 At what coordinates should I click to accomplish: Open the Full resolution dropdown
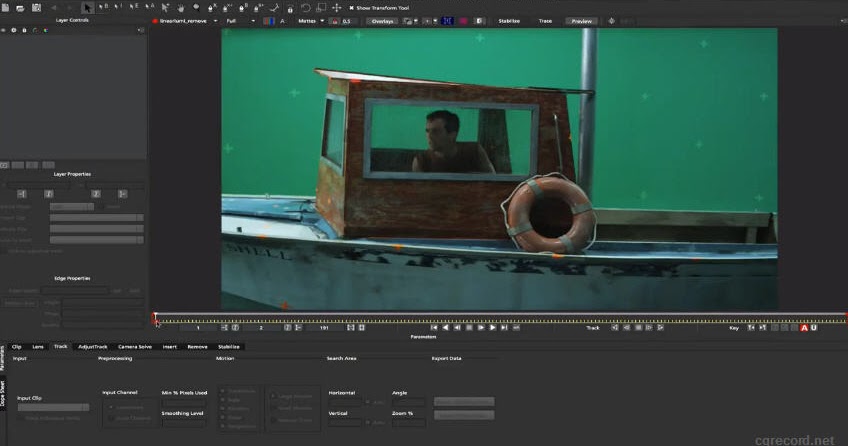[x=240, y=21]
